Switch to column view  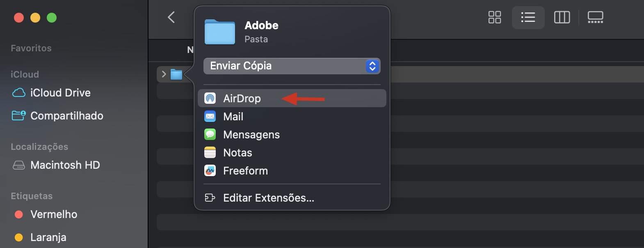pos(562,17)
